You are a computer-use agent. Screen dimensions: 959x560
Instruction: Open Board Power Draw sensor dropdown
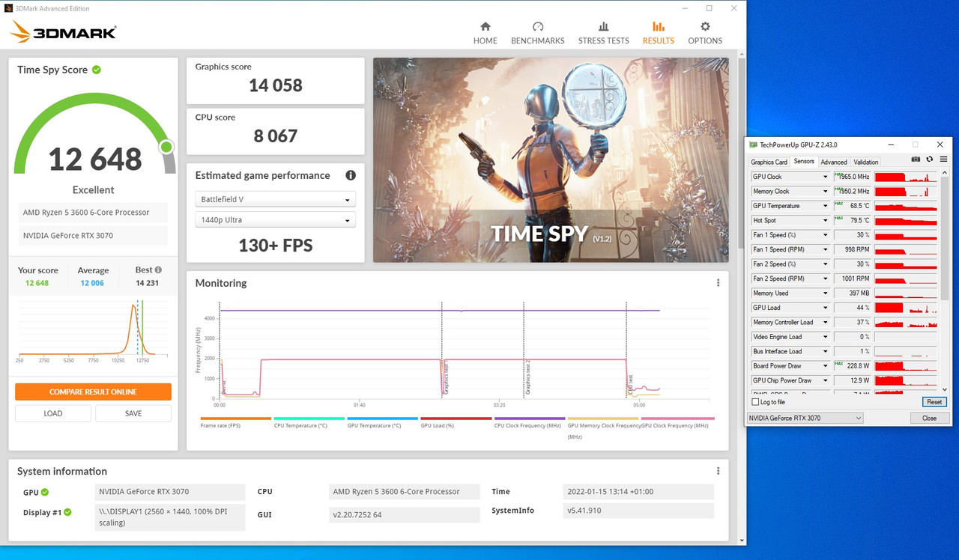coord(826,366)
